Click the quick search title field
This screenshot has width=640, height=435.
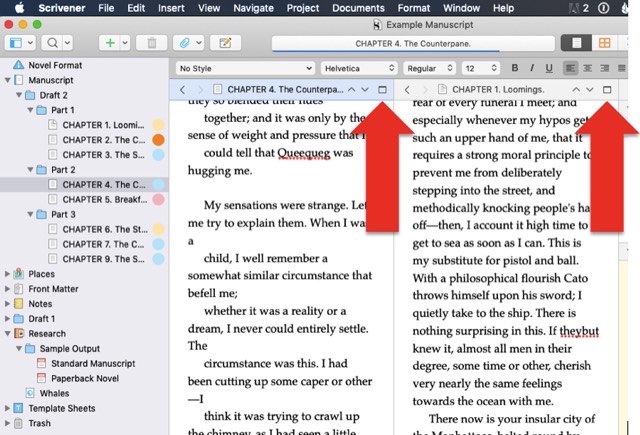(x=413, y=43)
